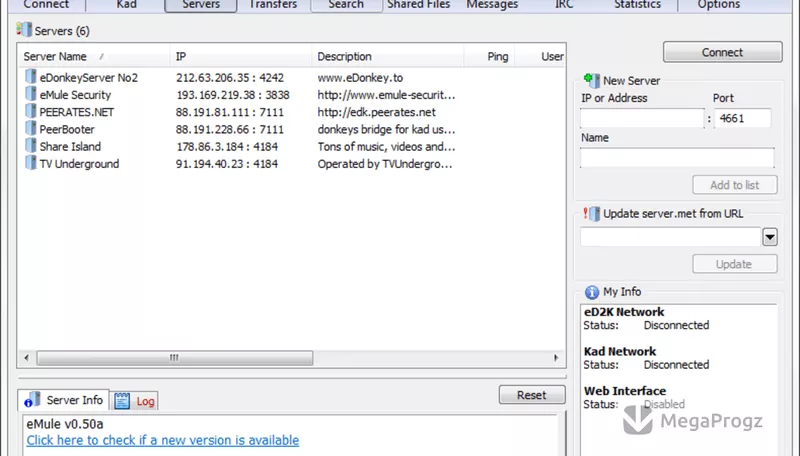Switch to the Server Info tab

coord(63,400)
